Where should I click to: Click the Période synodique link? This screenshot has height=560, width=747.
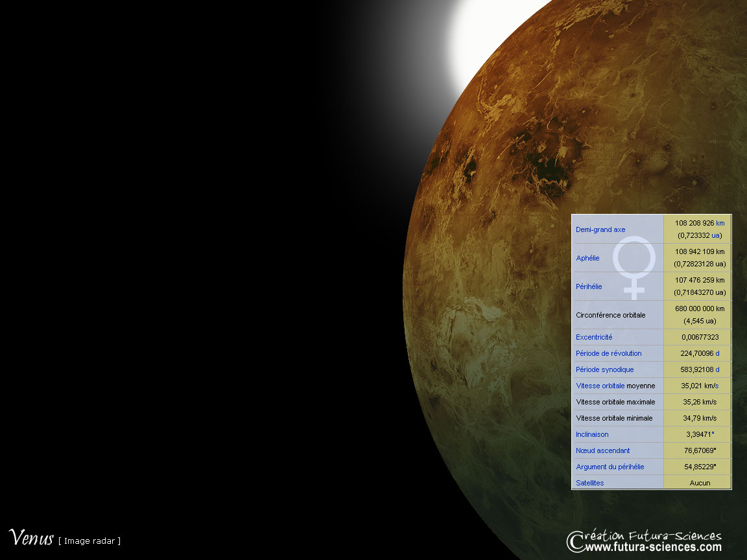(x=604, y=369)
